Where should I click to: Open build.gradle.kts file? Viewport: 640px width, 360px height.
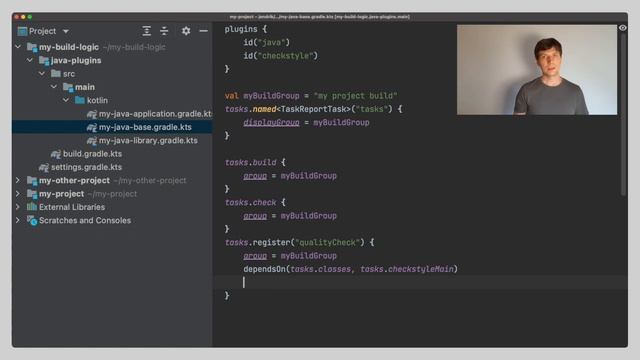click(92, 154)
